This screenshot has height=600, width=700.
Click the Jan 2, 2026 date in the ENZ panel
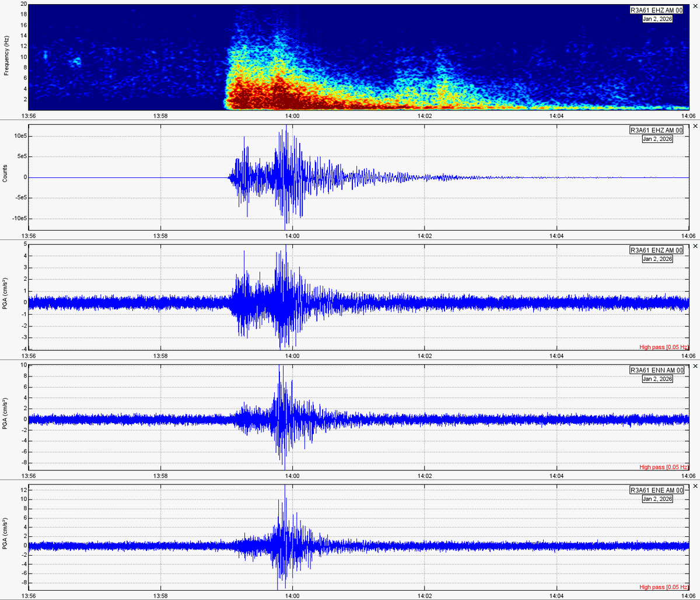point(657,259)
